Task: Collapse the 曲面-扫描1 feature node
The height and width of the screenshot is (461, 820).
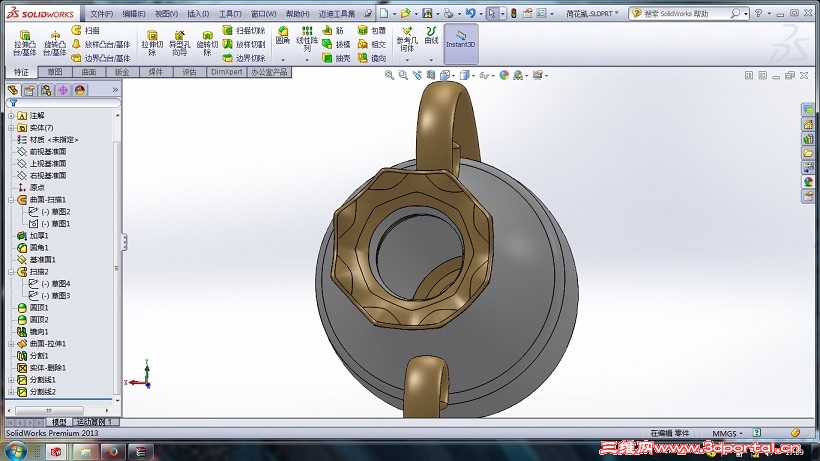Action: pyautogui.click(x=11, y=200)
